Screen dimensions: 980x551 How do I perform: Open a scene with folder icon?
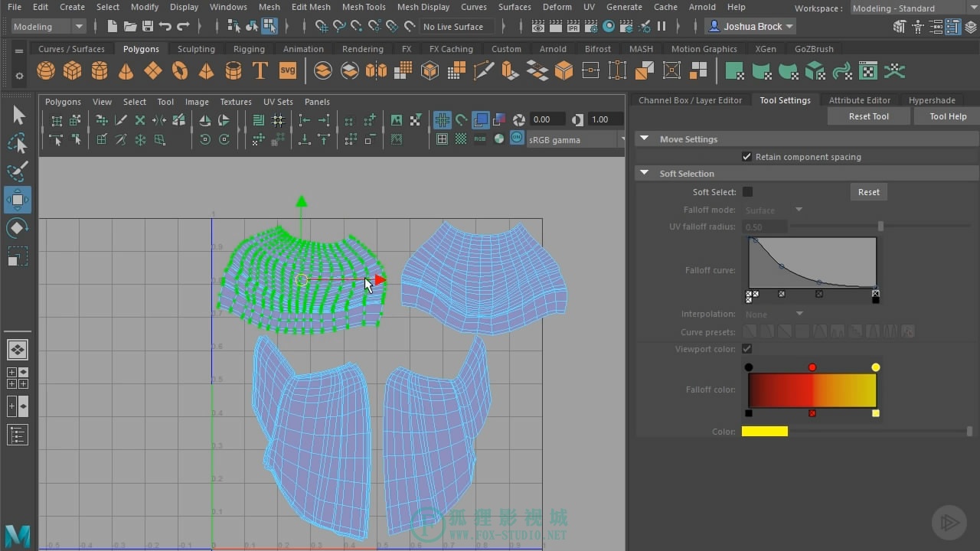click(129, 27)
